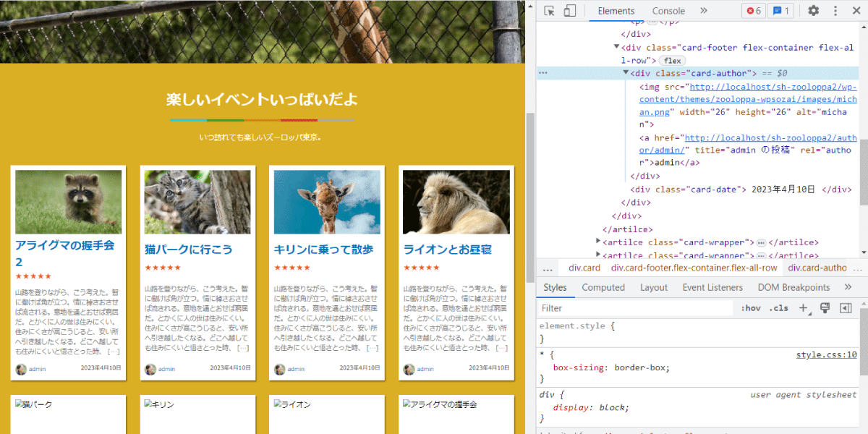Open the Event Listeners tab
The height and width of the screenshot is (434, 868).
point(712,287)
